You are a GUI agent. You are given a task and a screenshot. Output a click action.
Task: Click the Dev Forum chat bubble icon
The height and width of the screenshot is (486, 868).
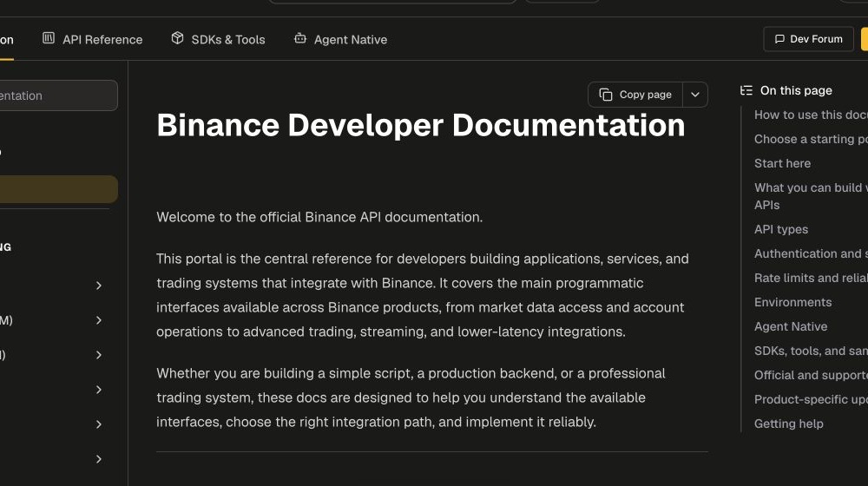click(779, 39)
